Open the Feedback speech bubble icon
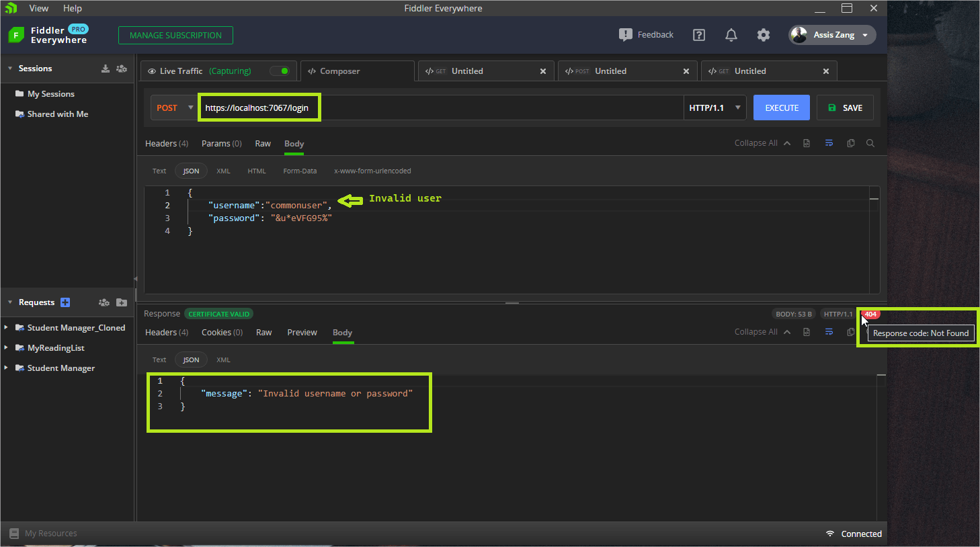This screenshot has width=980, height=547. pyautogui.click(x=626, y=35)
